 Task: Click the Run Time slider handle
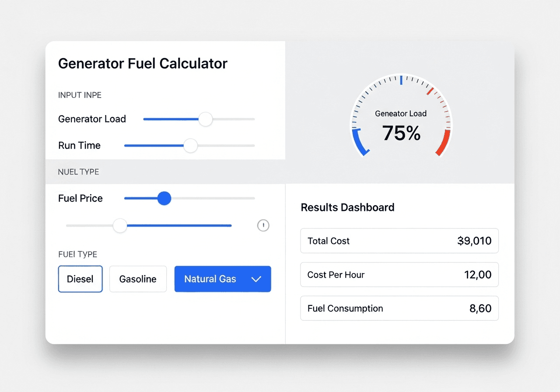[190, 145]
